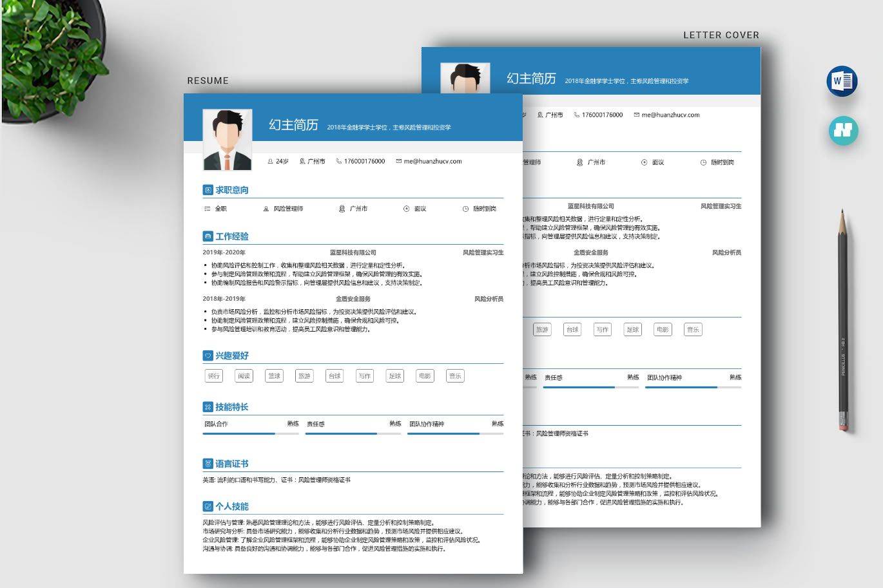Click the 幻主简历 title on front resume

293,125
